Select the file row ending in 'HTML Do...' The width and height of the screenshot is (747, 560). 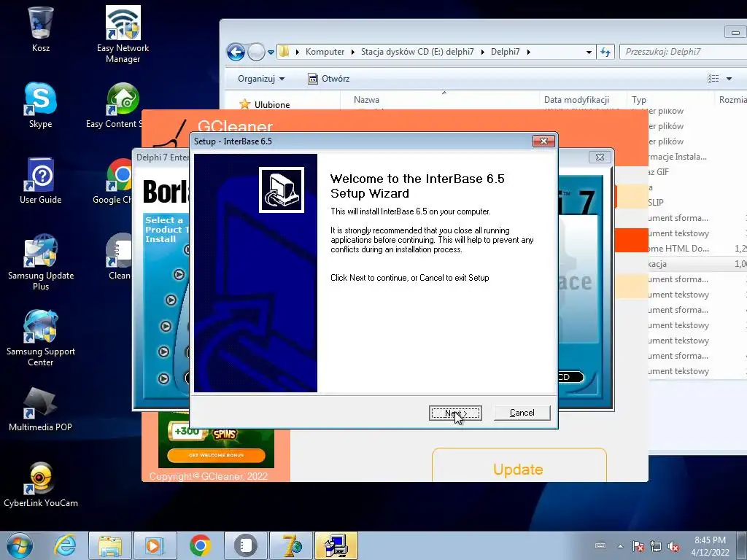tap(697, 249)
